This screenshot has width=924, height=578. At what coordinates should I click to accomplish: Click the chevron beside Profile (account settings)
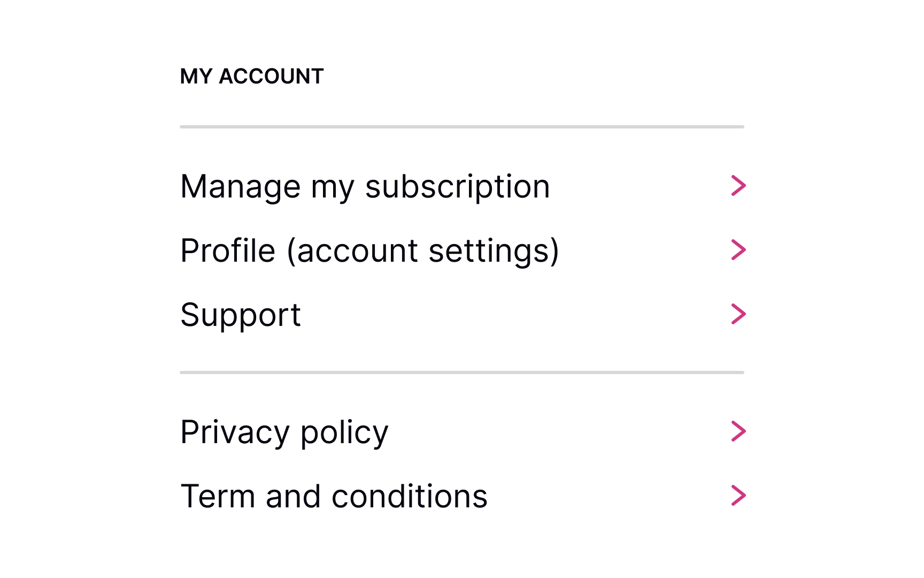tap(738, 249)
